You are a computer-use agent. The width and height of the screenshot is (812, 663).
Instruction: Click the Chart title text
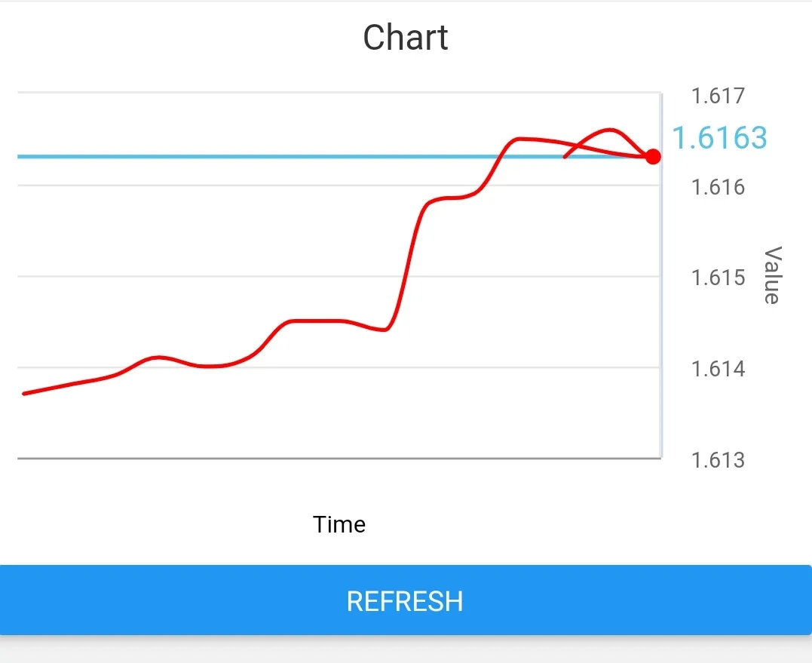click(406, 38)
